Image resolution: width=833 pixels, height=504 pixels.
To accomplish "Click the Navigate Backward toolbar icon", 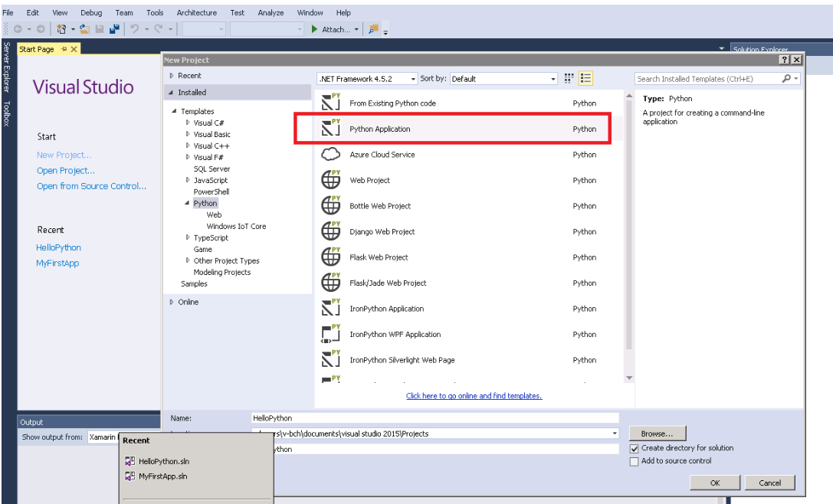I will 18,29.
